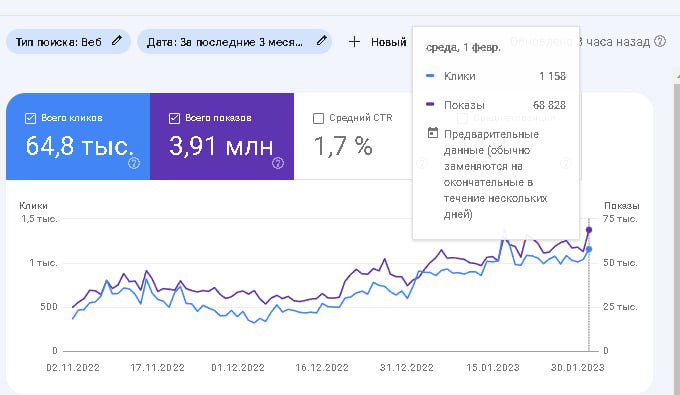Click the plus icon to add new filter
Image resolution: width=680 pixels, height=395 pixels.
point(354,42)
